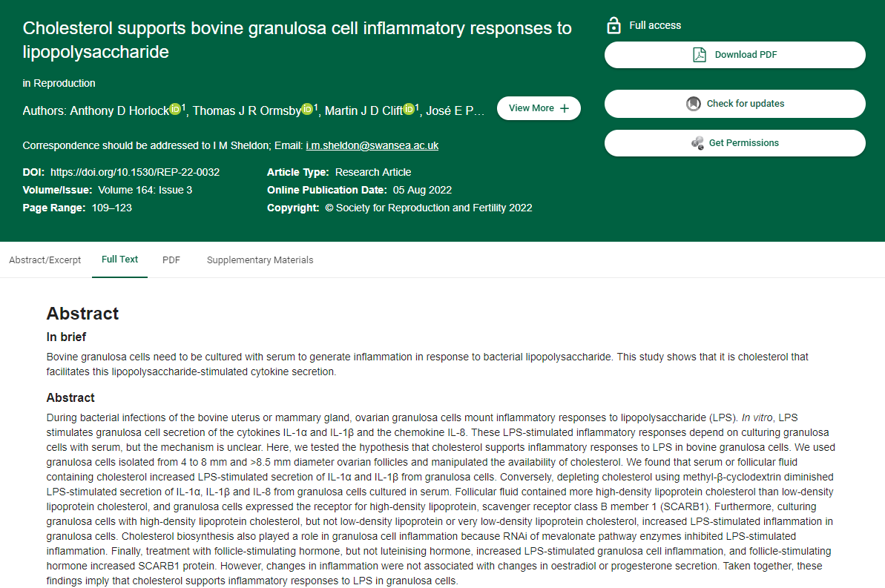Open the Supplementary Materials tab
The height and width of the screenshot is (588, 885).
point(260,260)
